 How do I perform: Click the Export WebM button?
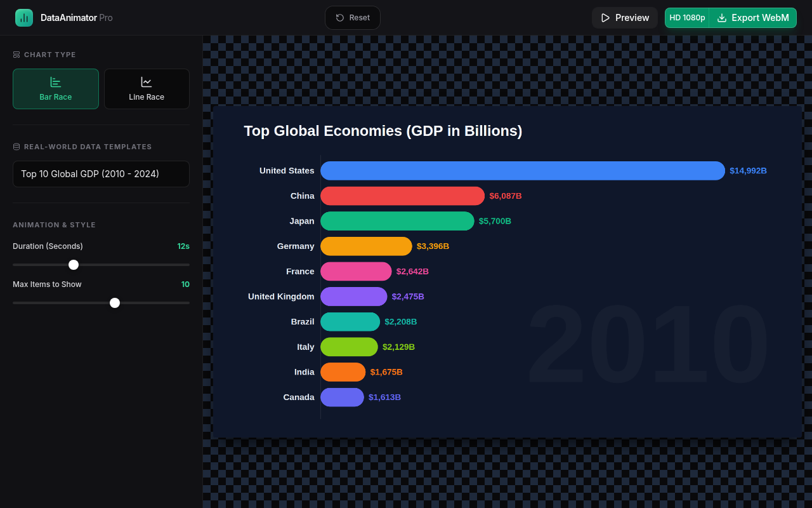point(753,18)
